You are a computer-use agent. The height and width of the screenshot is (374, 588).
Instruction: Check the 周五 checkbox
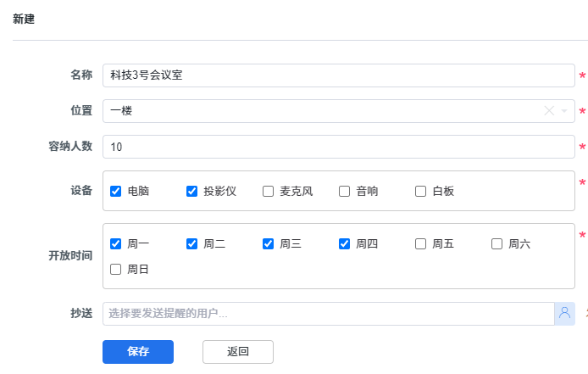pos(420,243)
